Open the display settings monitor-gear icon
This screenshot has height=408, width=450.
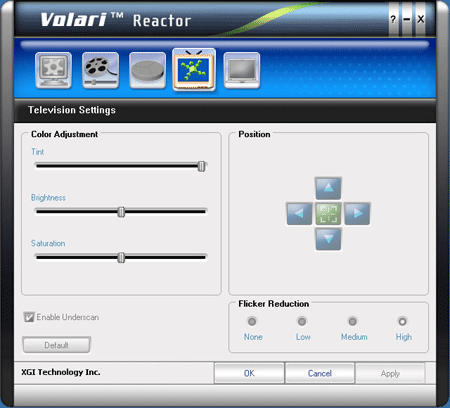53,70
